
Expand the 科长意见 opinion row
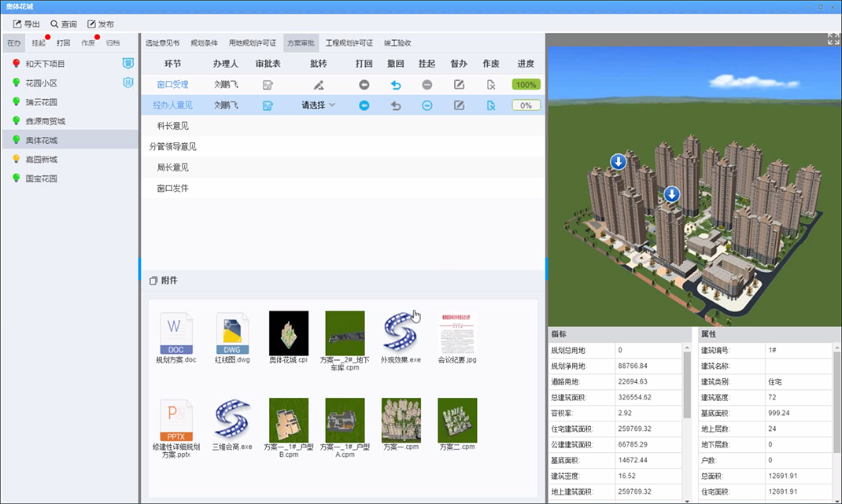172,125
